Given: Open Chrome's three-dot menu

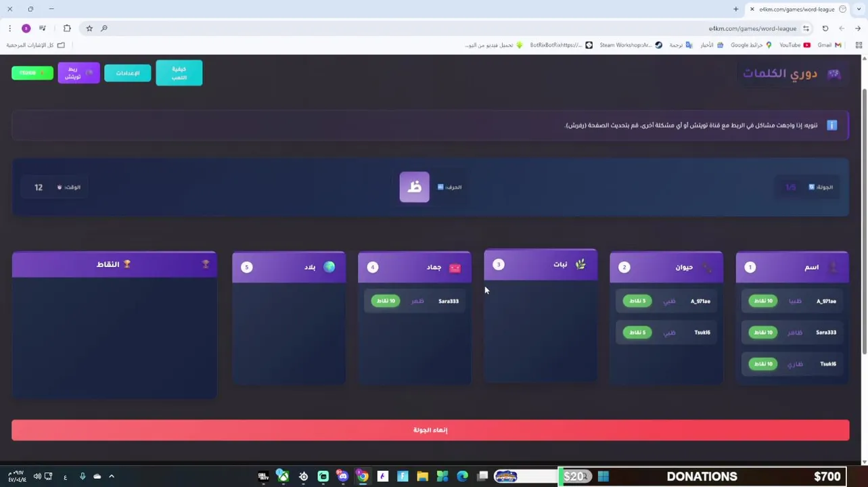Looking at the screenshot, I should tap(9, 28).
